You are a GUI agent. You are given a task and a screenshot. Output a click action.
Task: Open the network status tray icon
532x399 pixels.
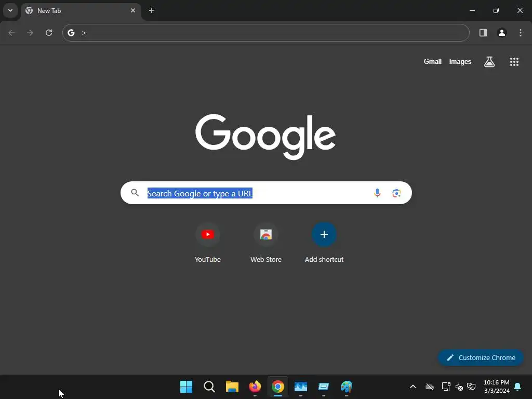[446, 387]
